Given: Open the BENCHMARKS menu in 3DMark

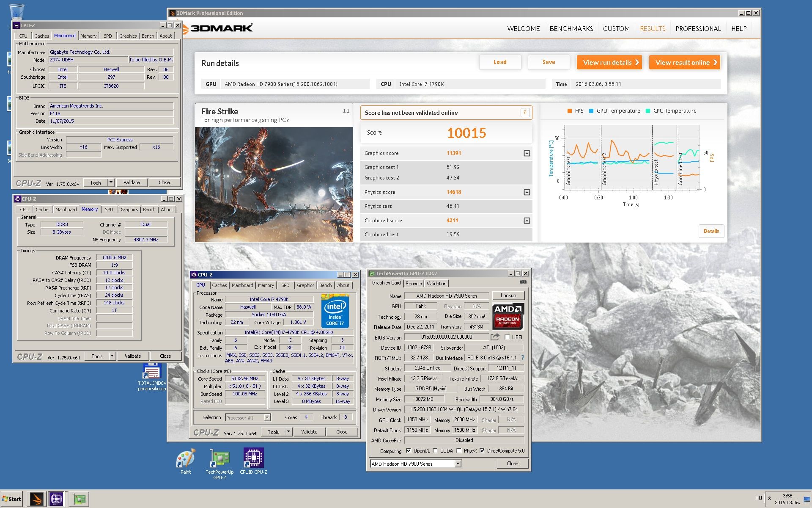Looking at the screenshot, I should pyautogui.click(x=571, y=28).
